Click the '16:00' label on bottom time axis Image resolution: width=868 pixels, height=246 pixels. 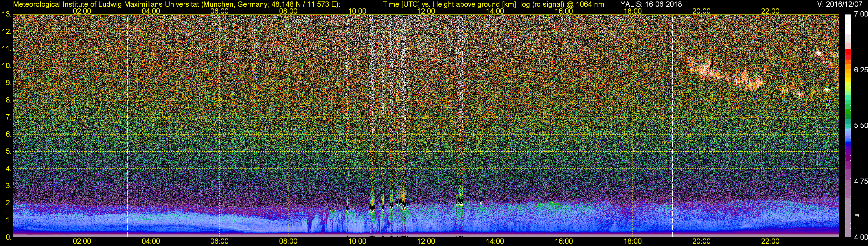[564, 241]
